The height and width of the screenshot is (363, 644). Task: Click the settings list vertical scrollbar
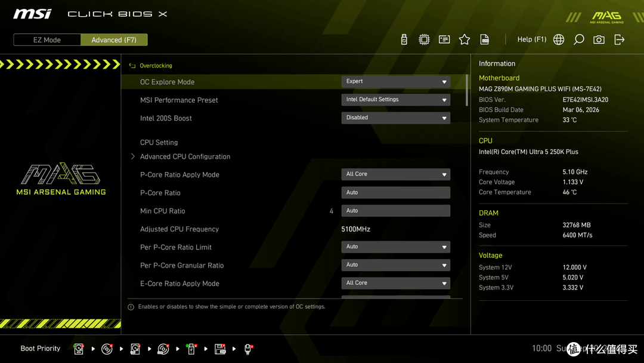click(466, 90)
